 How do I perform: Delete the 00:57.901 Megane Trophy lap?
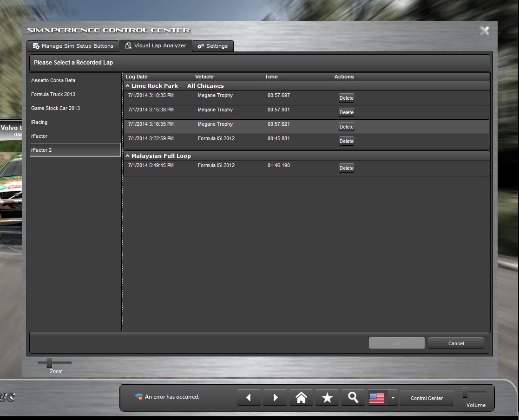[x=347, y=112]
